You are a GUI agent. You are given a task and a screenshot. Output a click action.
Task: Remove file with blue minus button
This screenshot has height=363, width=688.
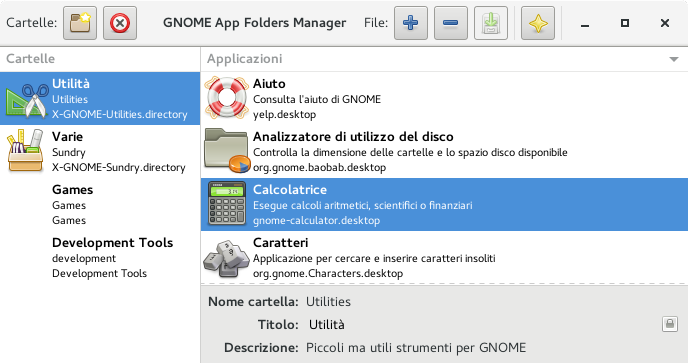[x=451, y=23]
